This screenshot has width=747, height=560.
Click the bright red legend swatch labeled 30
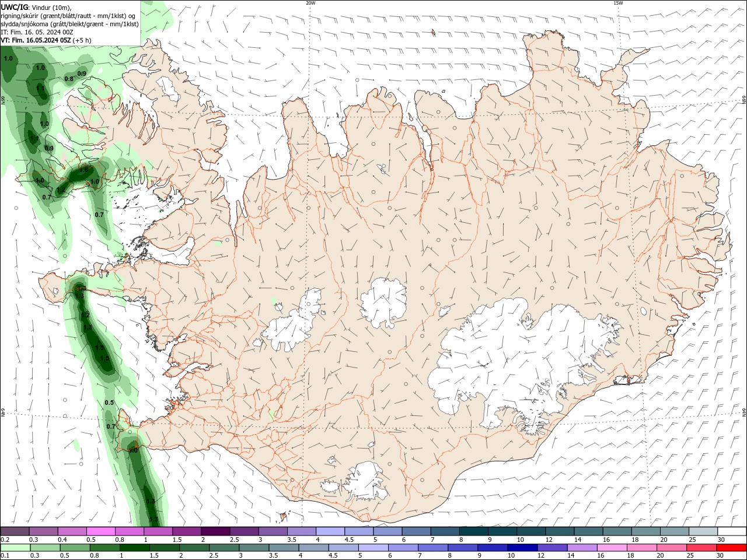point(731,548)
